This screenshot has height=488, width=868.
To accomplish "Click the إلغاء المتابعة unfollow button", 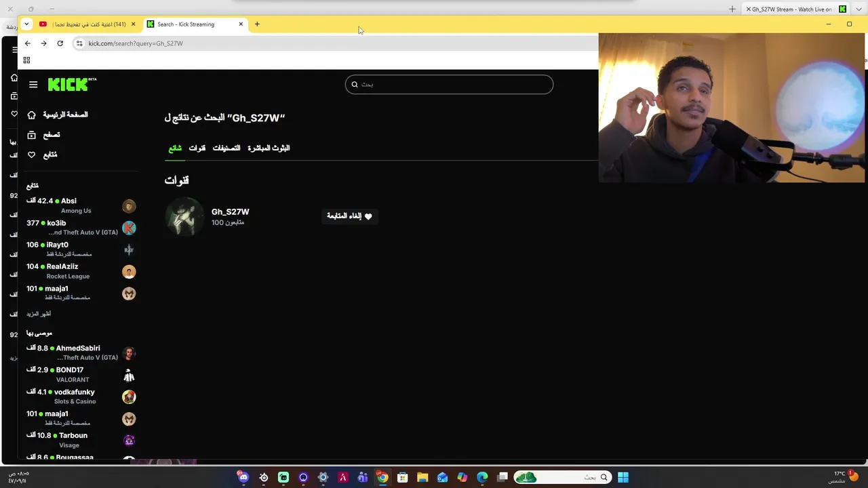I will coord(349,216).
